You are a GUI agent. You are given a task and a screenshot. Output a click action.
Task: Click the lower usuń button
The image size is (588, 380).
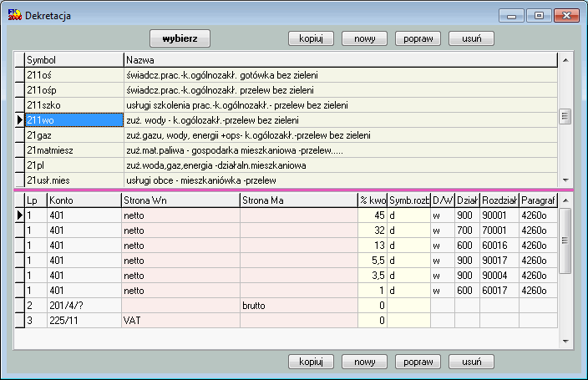pyautogui.click(x=471, y=362)
